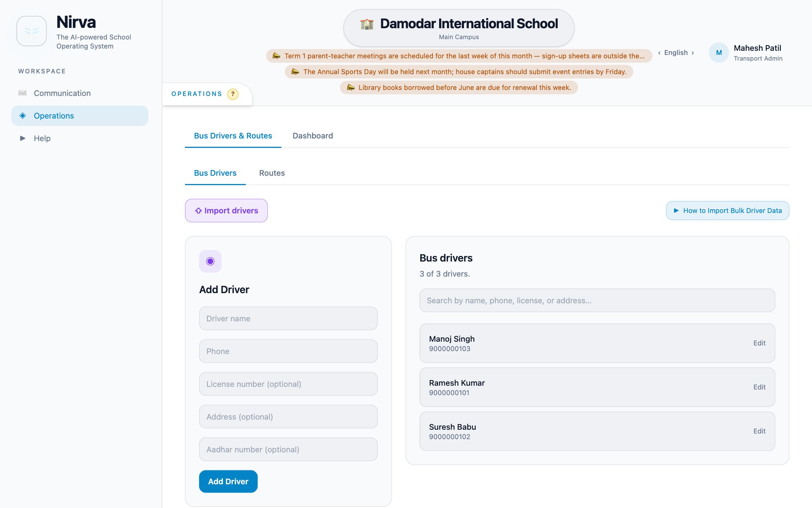Click the Operations diamond icon in sidebar
This screenshot has width=812, height=508.
23,116
